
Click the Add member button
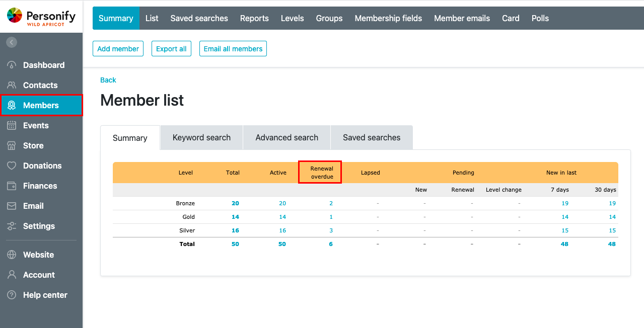click(x=118, y=48)
